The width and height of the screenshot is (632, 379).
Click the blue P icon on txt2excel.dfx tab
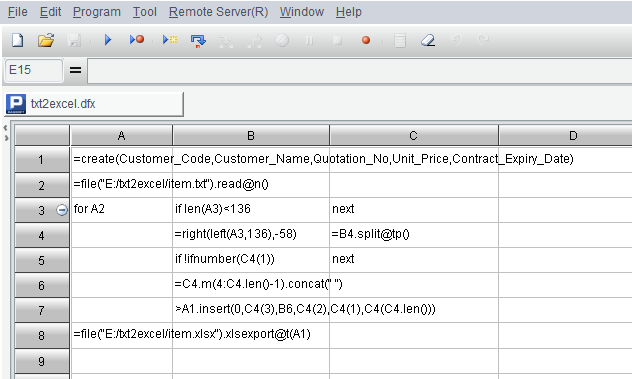16,104
